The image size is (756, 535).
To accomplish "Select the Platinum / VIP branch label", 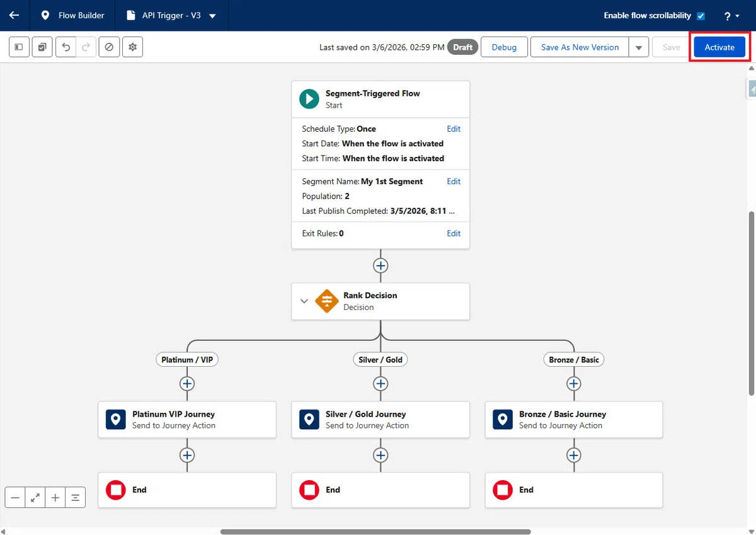I will tap(187, 360).
